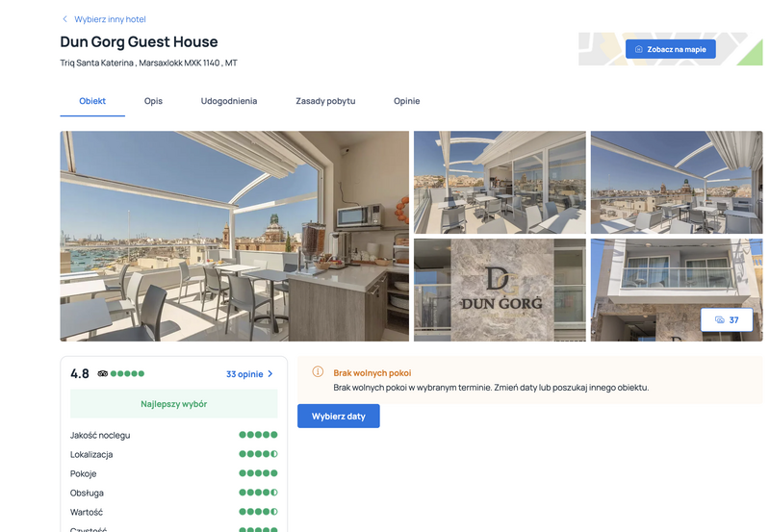Open the Dun Gorg logo sign photo
770x532 pixels.
click(x=500, y=290)
